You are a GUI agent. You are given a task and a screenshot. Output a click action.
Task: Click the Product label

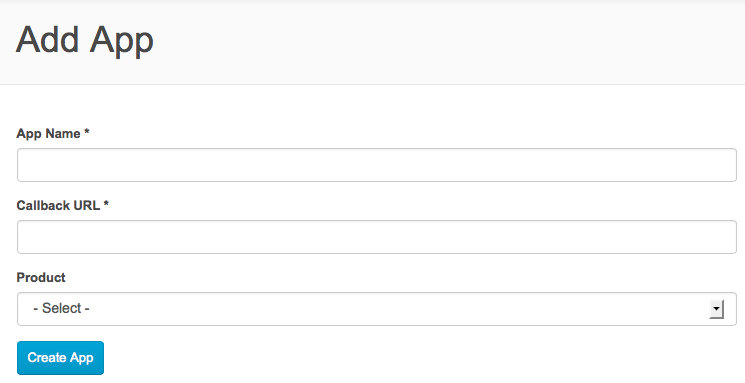tap(41, 278)
